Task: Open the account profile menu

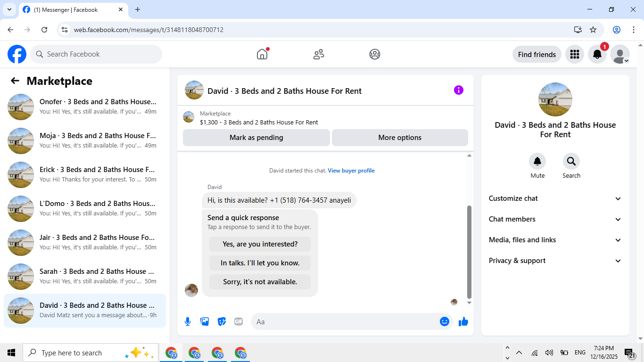Action: (x=620, y=54)
